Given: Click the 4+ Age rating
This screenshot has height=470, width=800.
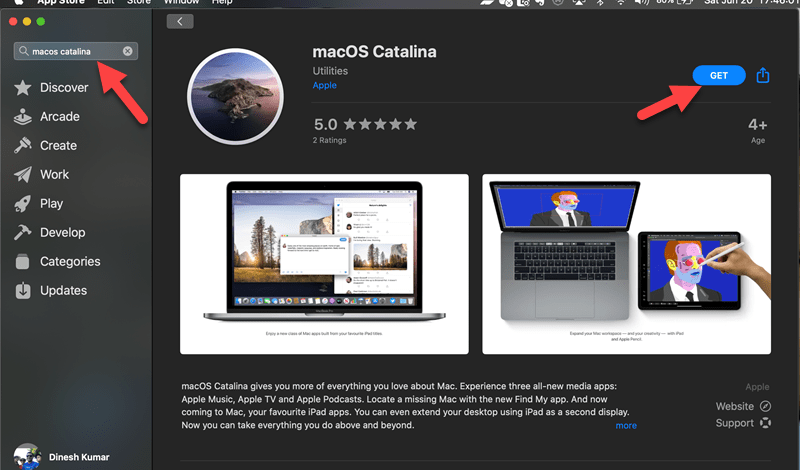Looking at the screenshot, I should [x=758, y=131].
